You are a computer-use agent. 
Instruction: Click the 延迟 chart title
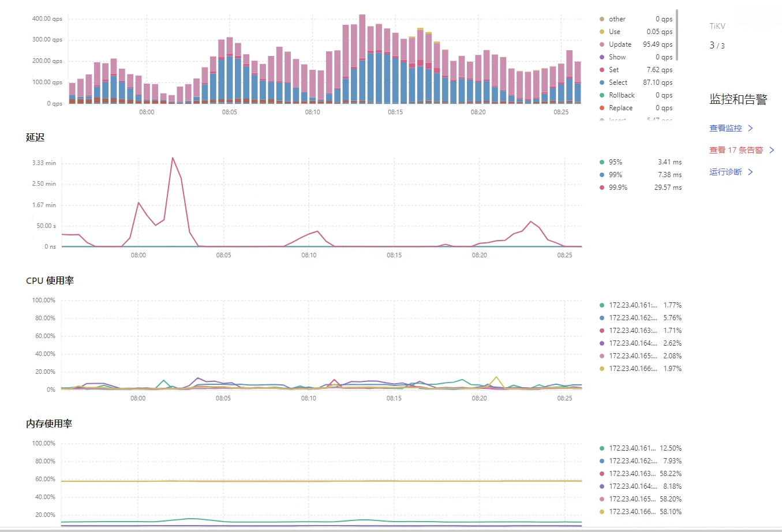(x=35, y=137)
